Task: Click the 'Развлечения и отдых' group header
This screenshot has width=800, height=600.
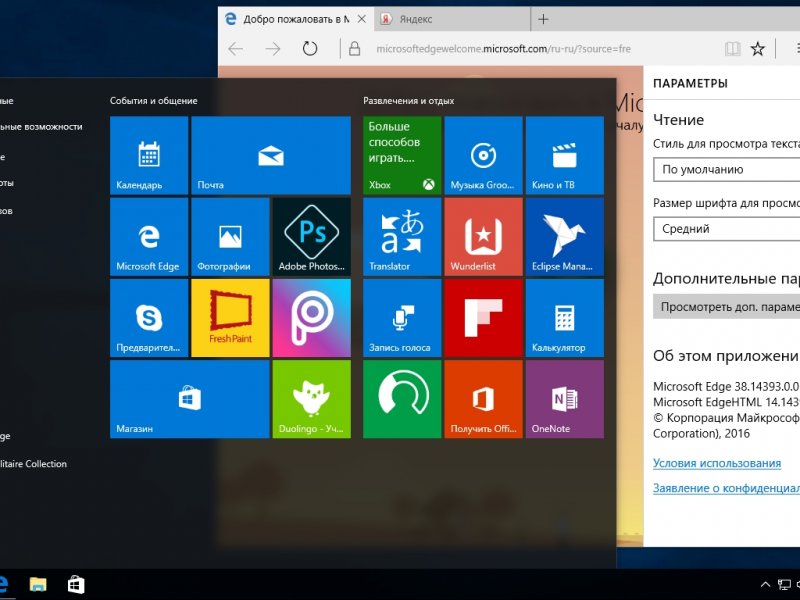Action: (409, 101)
